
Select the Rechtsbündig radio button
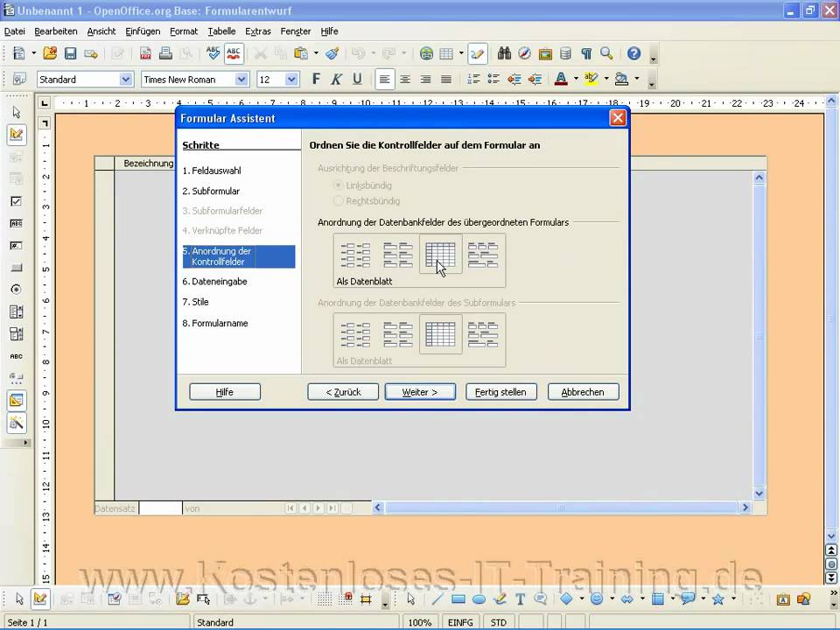(x=338, y=201)
